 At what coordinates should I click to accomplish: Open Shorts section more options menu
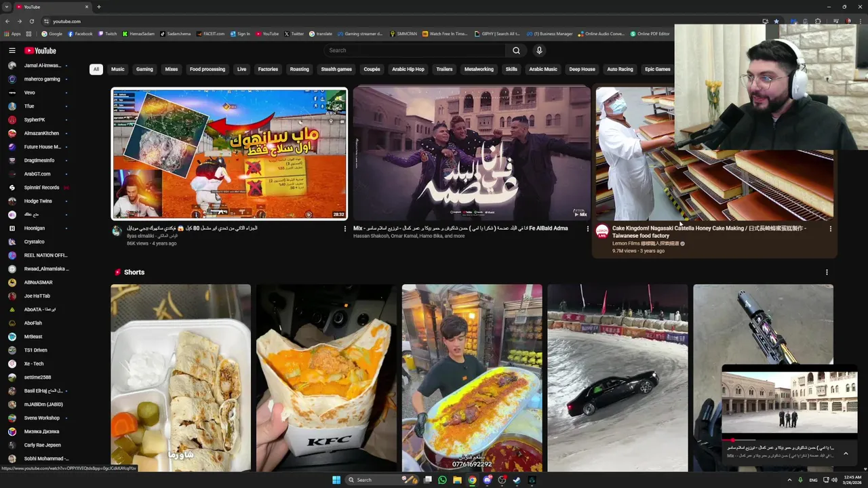click(827, 272)
